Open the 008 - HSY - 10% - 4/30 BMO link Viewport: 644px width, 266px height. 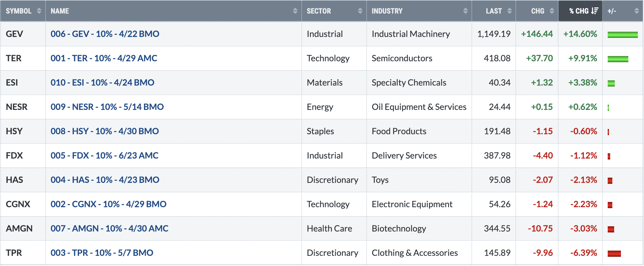pyautogui.click(x=105, y=131)
